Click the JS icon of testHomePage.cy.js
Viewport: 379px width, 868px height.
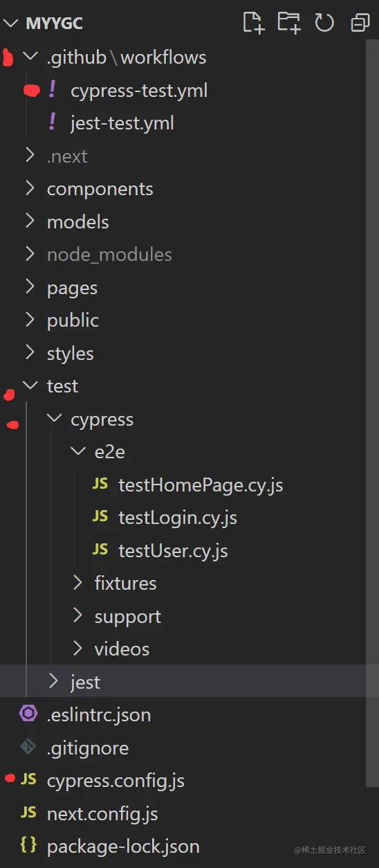click(100, 484)
